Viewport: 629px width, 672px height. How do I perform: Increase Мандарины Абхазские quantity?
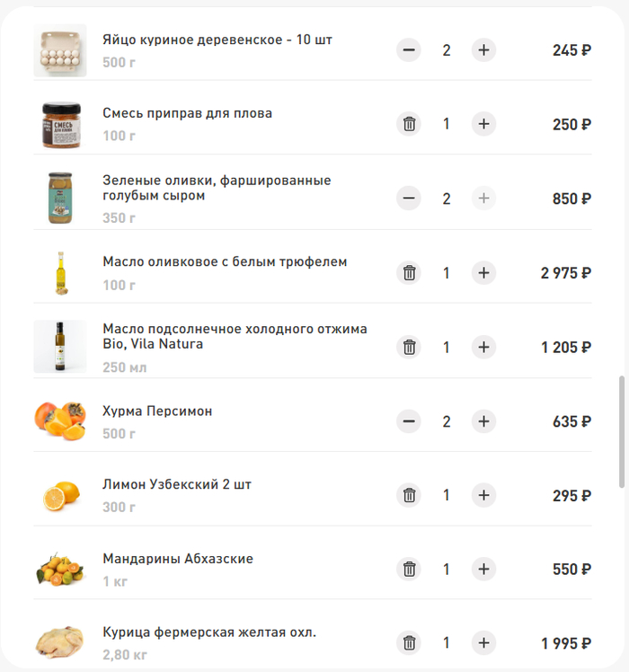pos(483,569)
